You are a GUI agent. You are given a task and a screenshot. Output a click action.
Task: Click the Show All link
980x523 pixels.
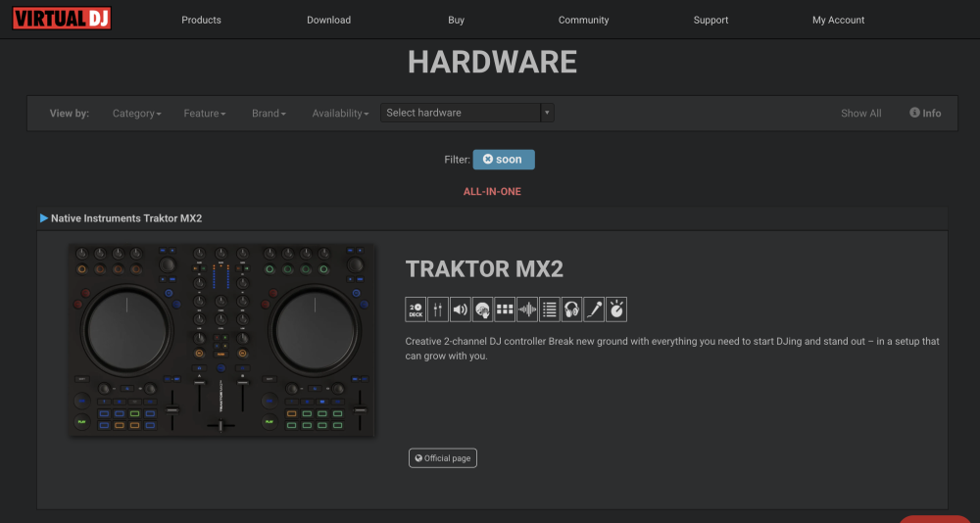point(861,113)
